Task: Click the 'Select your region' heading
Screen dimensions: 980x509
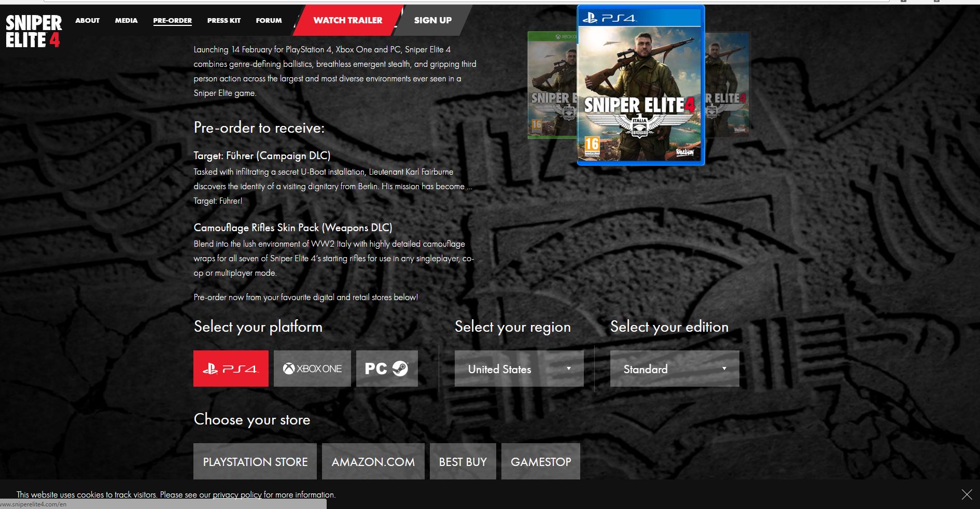Action: [x=512, y=327]
